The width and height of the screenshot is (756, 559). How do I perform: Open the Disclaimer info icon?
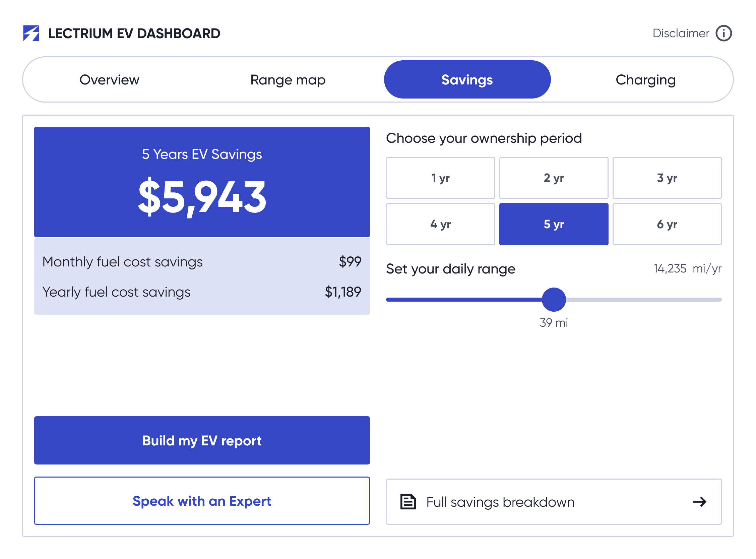click(x=723, y=33)
